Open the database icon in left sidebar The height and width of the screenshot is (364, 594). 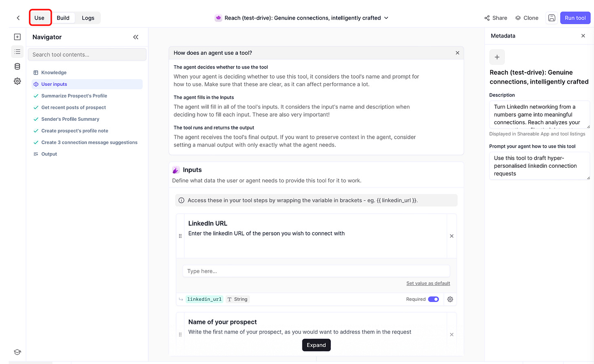point(17,67)
